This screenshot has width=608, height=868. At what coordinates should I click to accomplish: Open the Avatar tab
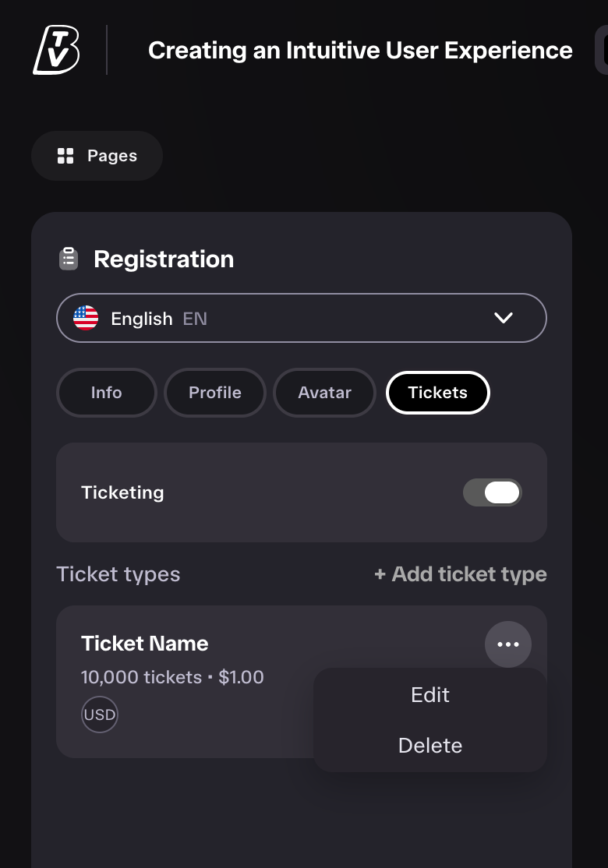(x=324, y=393)
